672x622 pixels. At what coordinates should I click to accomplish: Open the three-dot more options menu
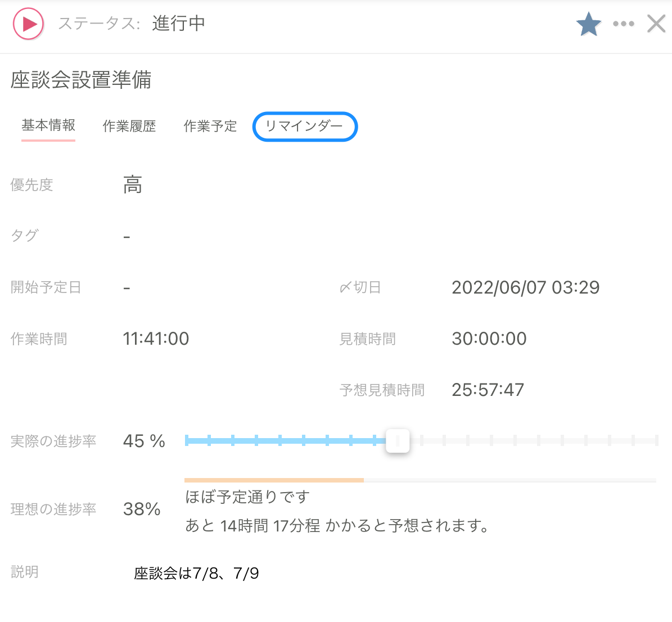[x=624, y=24]
